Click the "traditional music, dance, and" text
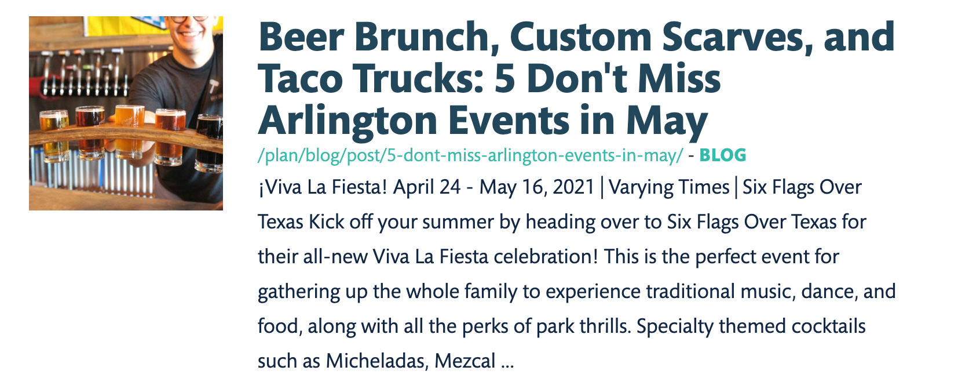 pos(771,292)
